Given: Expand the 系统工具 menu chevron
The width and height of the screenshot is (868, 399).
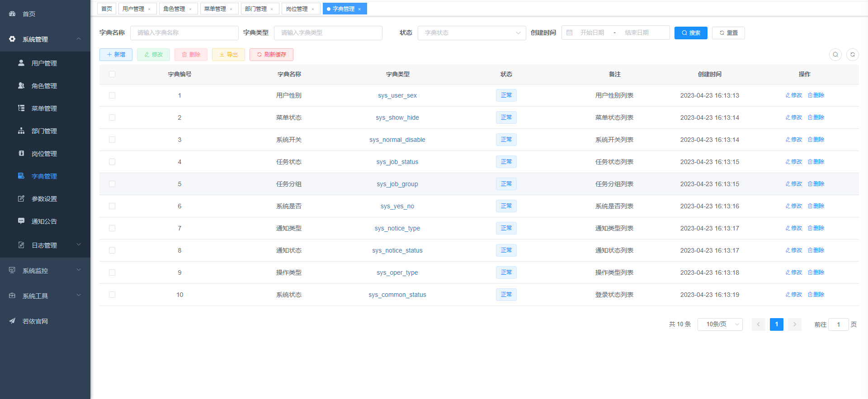Looking at the screenshot, I should [x=79, y=295].
